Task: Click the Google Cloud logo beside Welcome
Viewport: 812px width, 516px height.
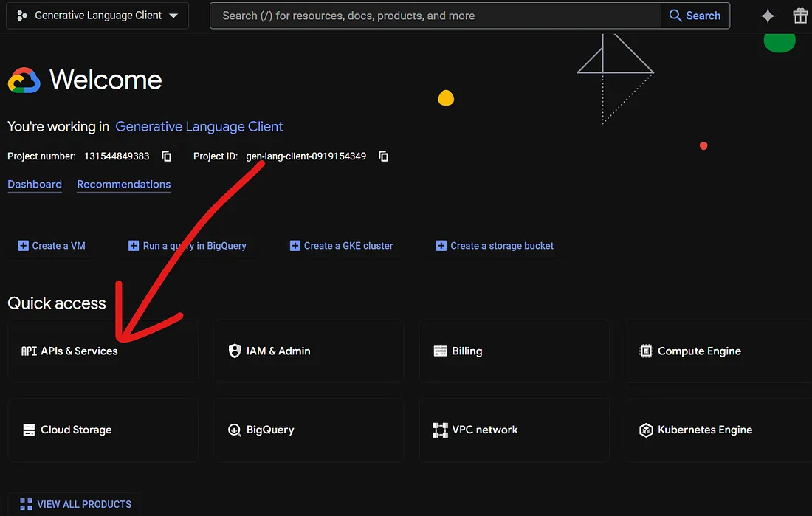Action: click(x=24, y=80)
